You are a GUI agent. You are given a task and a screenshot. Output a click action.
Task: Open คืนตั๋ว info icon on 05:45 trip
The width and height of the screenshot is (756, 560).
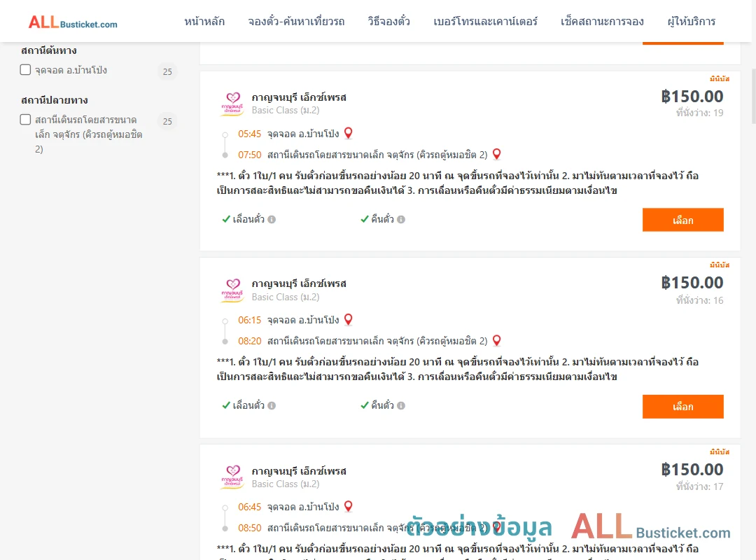(x=401, y=220)
